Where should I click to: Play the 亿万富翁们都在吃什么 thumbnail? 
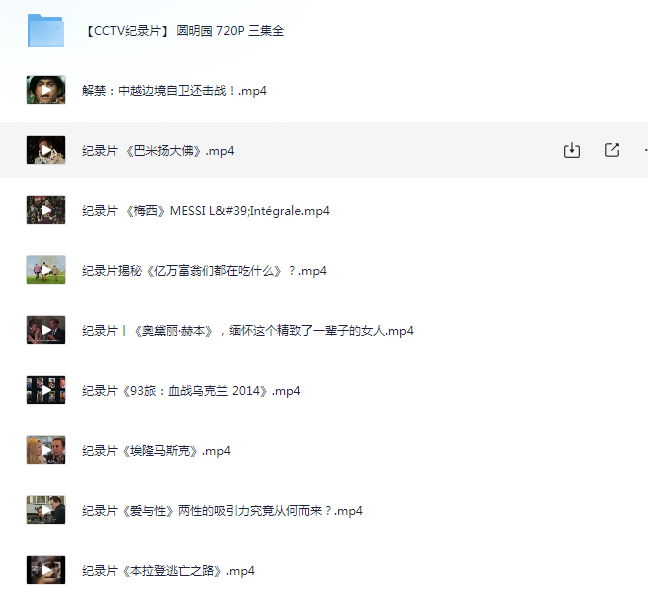46,270
